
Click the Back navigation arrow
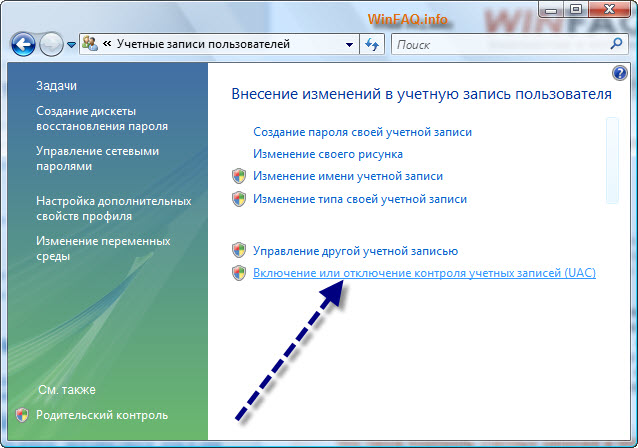click(23, 44)
